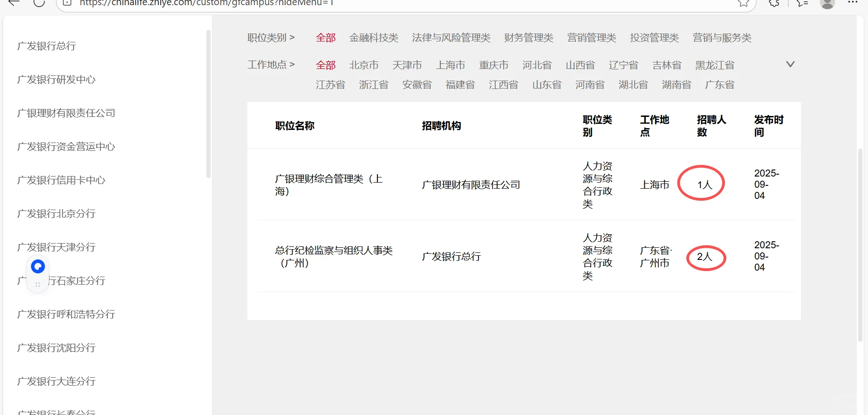Open the browser profile avatar
868x415 pixels.
click(827, 3)
